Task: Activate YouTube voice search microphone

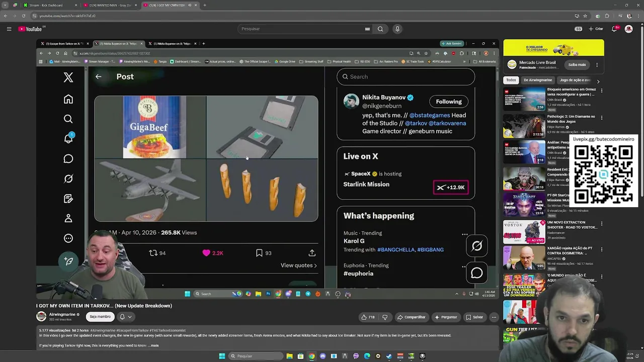Action: [397, 29]
